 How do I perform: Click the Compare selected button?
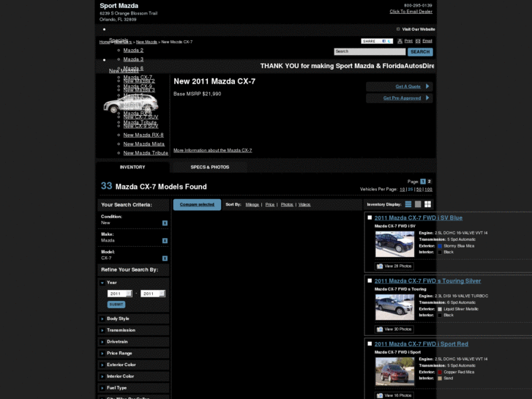197,205
